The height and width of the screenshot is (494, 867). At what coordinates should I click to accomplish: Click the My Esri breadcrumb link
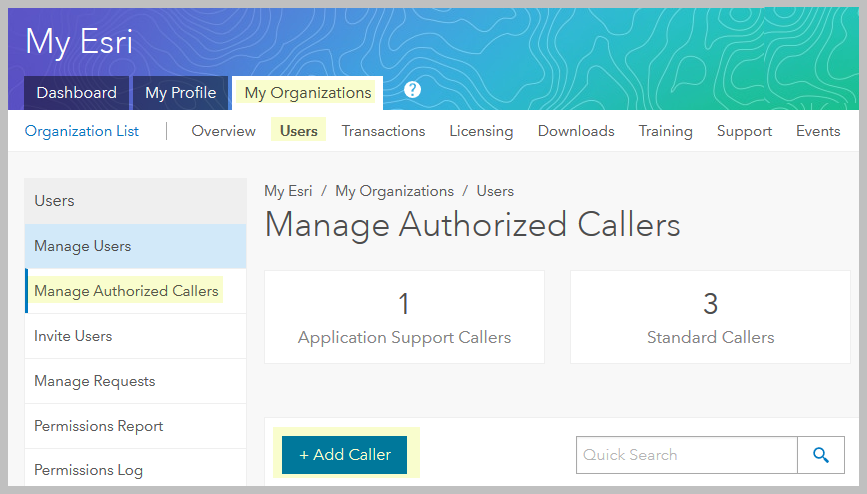click(288, 191)
